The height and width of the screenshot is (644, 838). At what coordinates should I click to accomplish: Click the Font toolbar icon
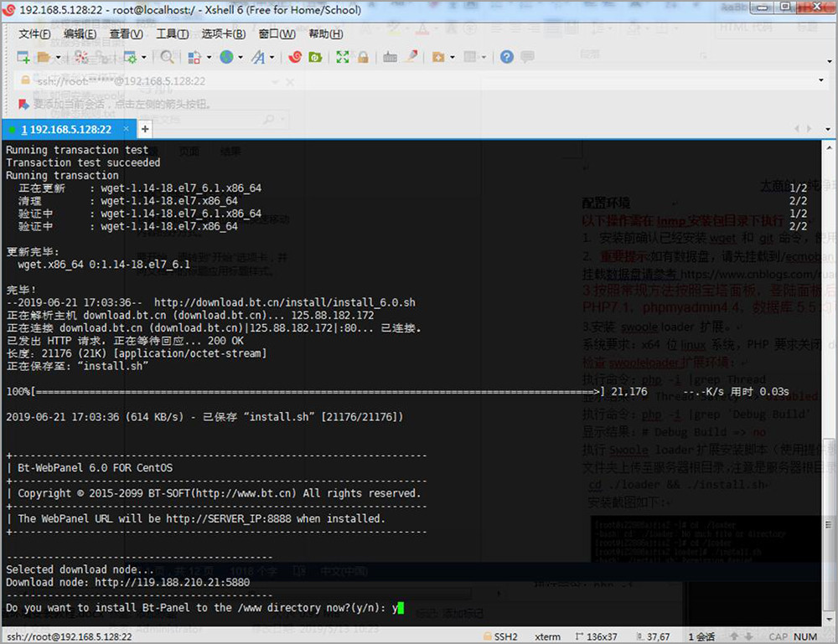[258, 57]
